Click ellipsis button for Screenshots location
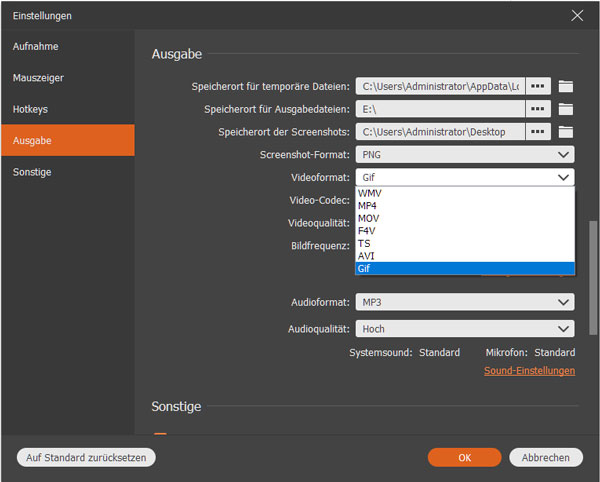 click(539, 132)
